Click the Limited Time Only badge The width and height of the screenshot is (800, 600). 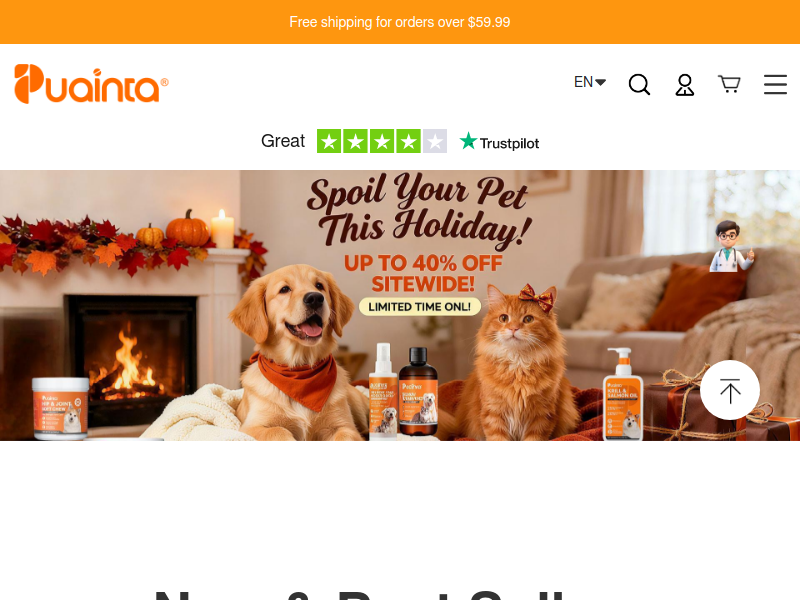(419, 307)
